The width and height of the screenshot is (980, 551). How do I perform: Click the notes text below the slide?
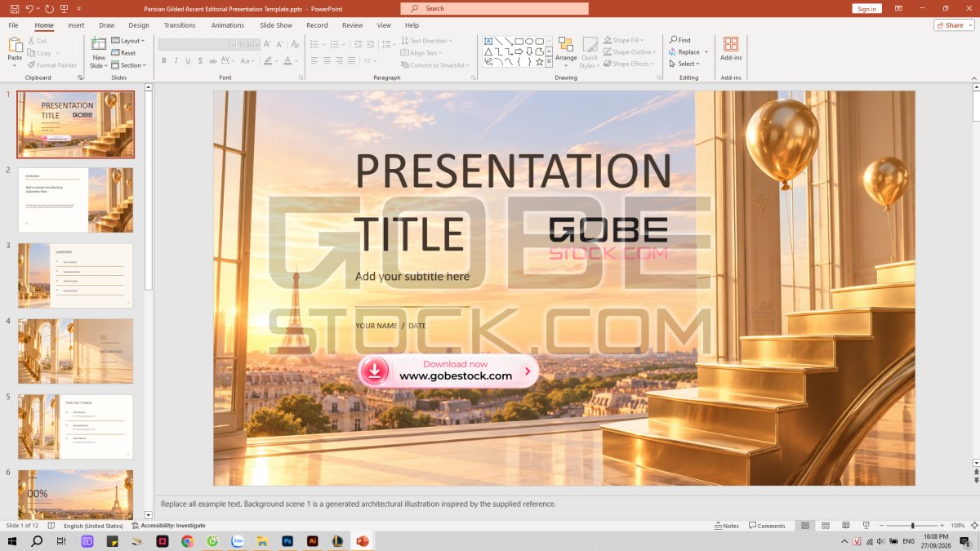359,504
